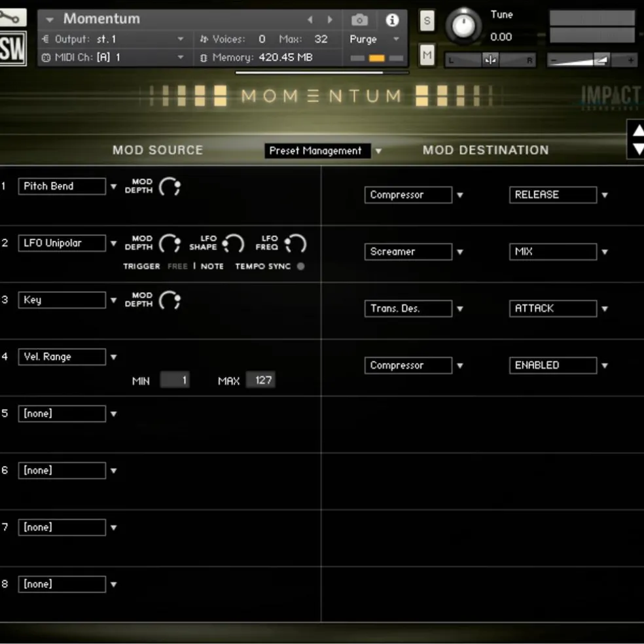The width and height of the screenshot is (644, 644).
Task: Click the Voices count 0
Action: pos(262,39)
